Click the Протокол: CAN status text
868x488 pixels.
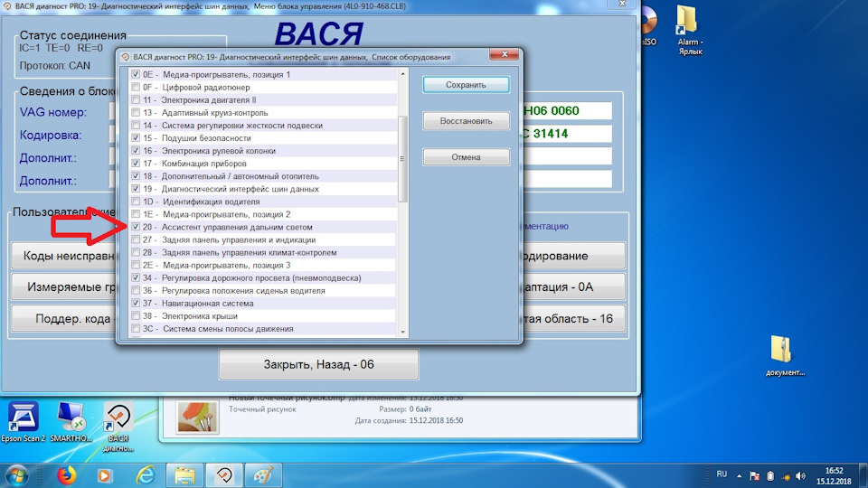point(55,65)
